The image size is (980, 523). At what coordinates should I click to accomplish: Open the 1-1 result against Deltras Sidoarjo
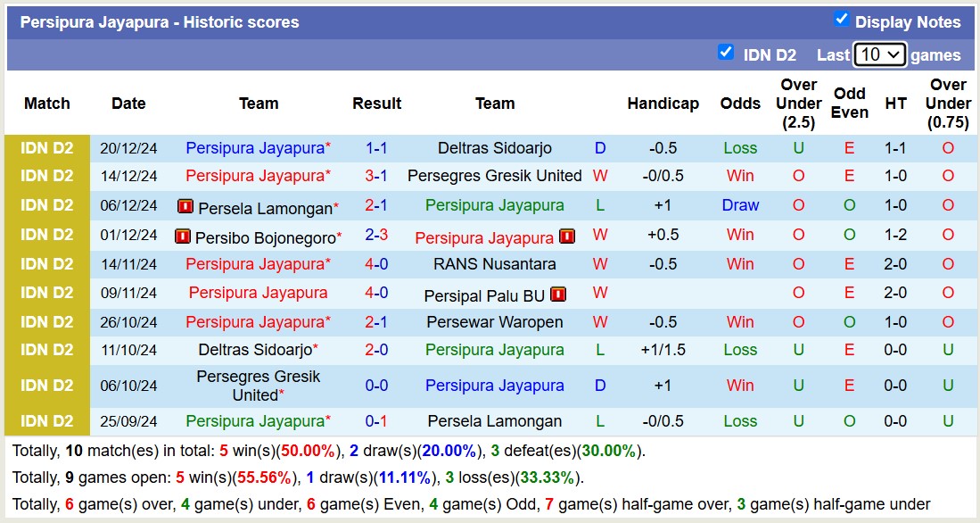click(x=376, y=148)
